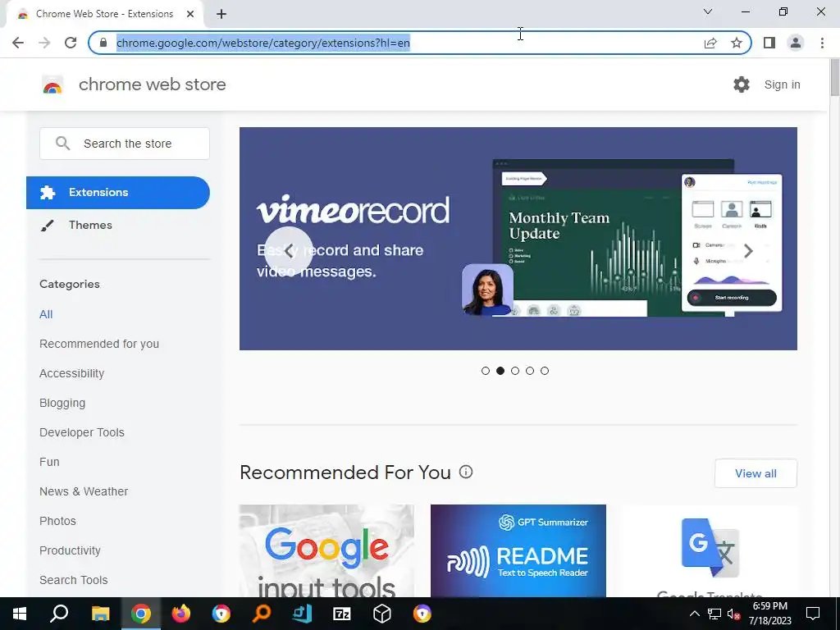
Task: Open the Chrome profile avatar menu
Action: [796, 43]
